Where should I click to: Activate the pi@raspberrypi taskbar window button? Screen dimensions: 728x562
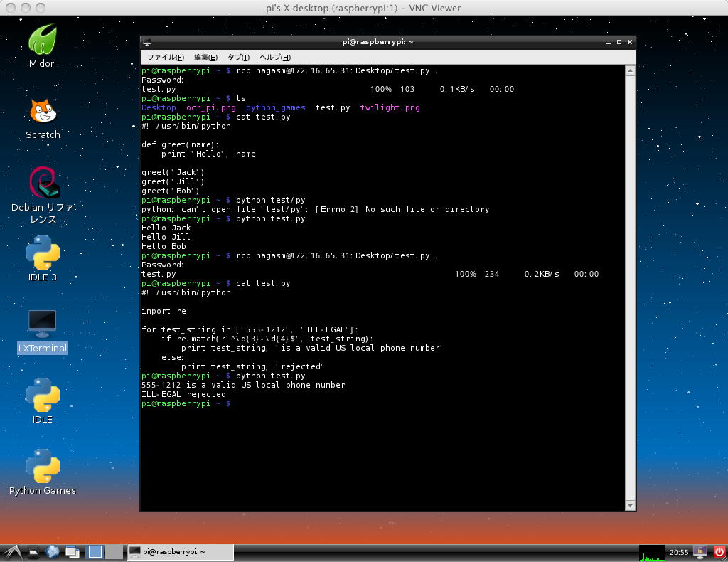coord(181,552)
